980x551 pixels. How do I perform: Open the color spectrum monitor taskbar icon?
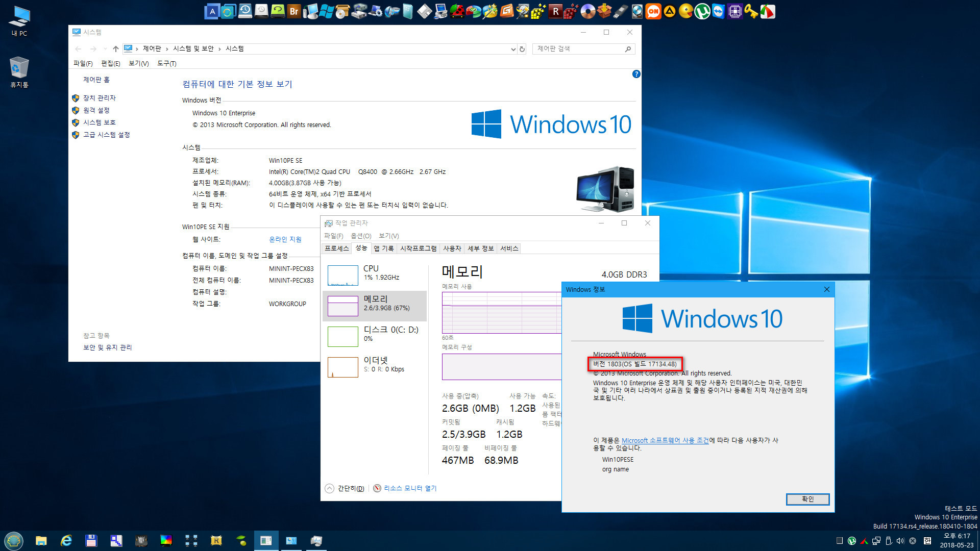click(166, 541)
